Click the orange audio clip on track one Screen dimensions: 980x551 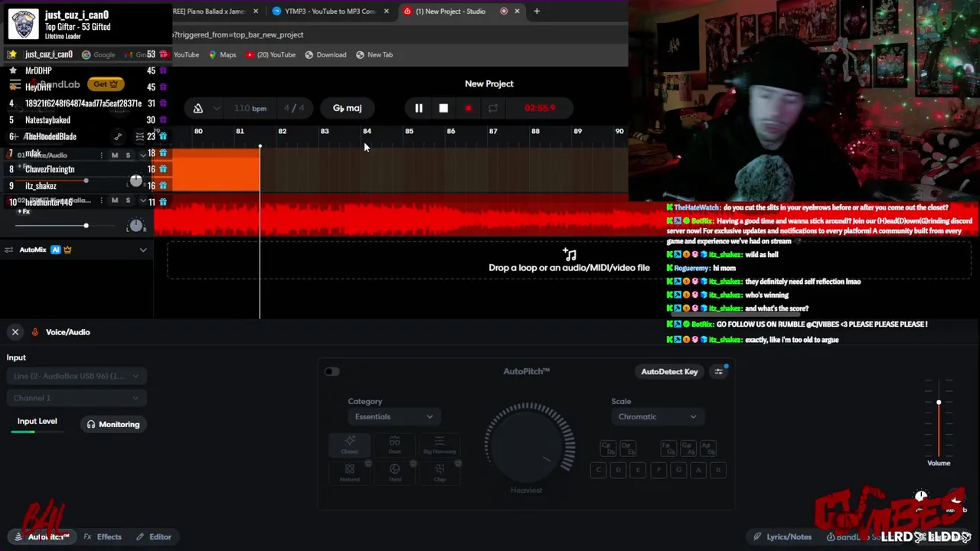(x=207, y=170)
